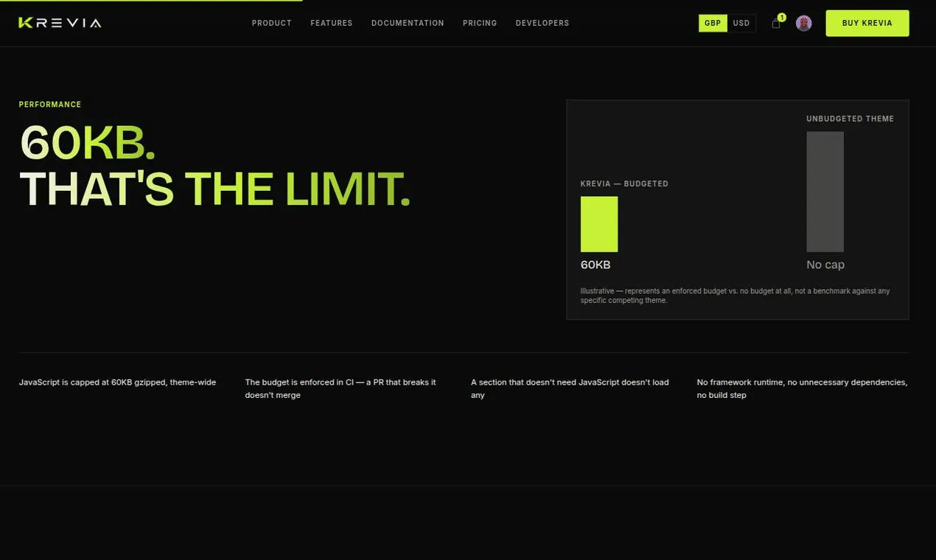936x560 pixels.
Task: Open the Product menu item
Action: tap(272, 23)
